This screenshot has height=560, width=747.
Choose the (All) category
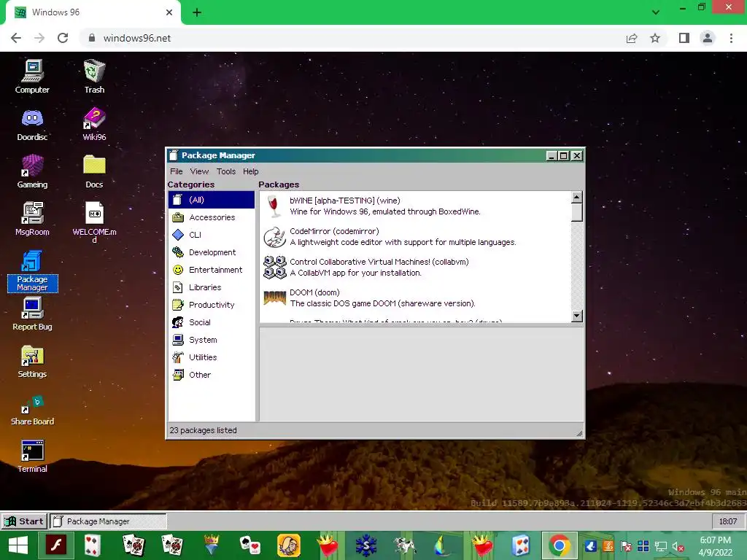pos(212,200)
